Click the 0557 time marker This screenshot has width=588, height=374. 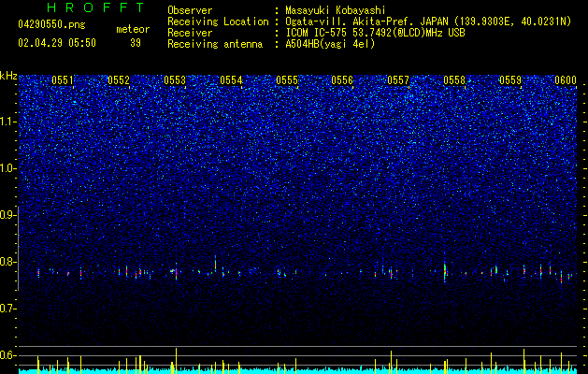[398, 80]
